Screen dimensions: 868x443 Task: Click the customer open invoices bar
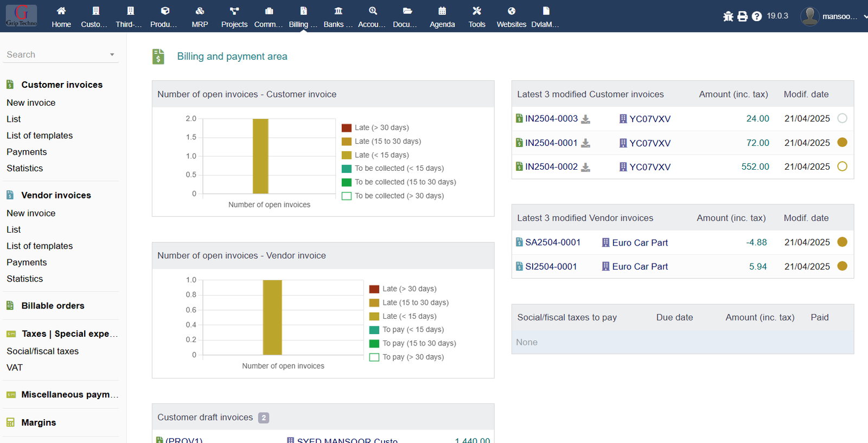tap(260, 156)
